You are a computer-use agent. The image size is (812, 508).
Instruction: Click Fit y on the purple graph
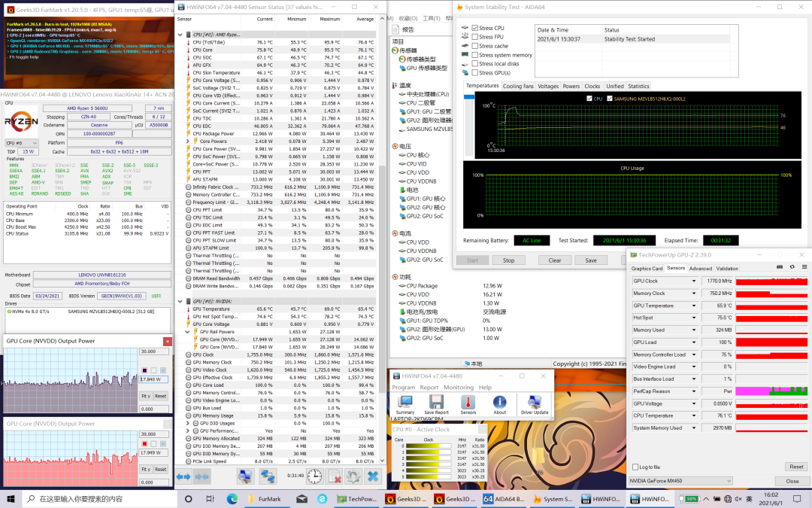click(x=146, y=396)
